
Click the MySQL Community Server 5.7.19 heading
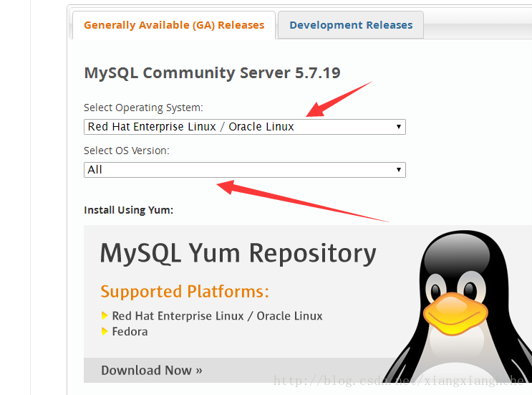pos(212,72)
